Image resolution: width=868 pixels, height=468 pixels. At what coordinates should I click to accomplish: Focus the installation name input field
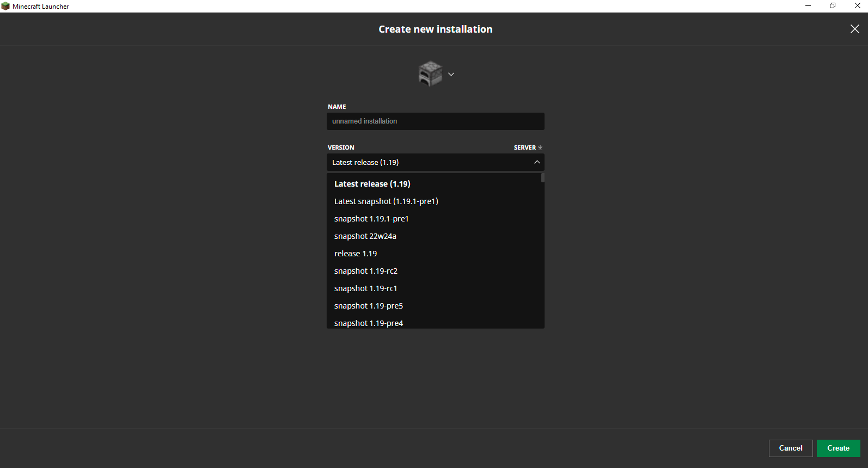tap(436, 121)
